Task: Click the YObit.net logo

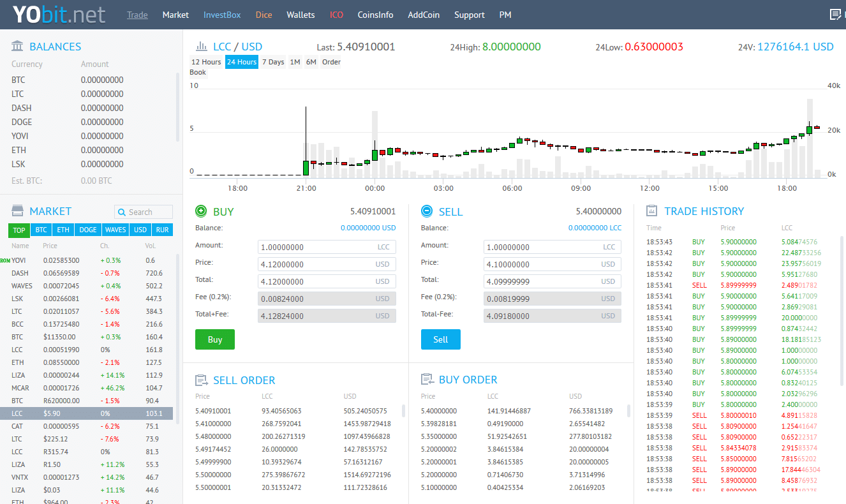Action: [59, 14]
